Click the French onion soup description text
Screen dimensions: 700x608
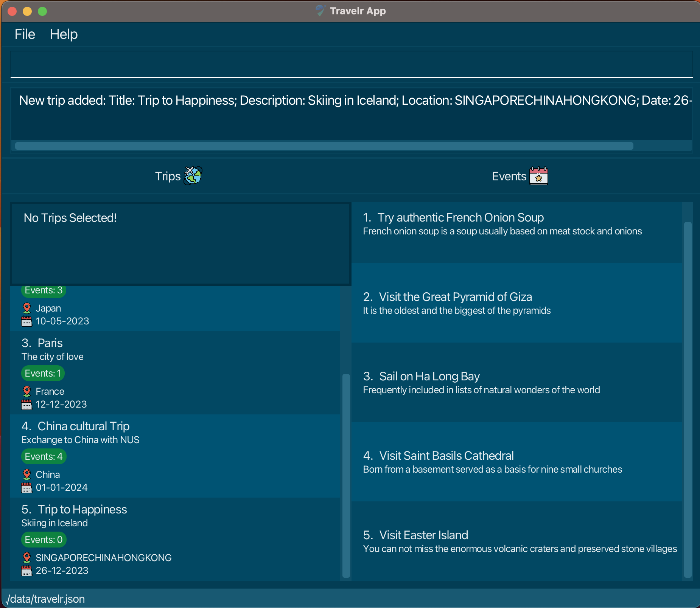click(502, 231)
